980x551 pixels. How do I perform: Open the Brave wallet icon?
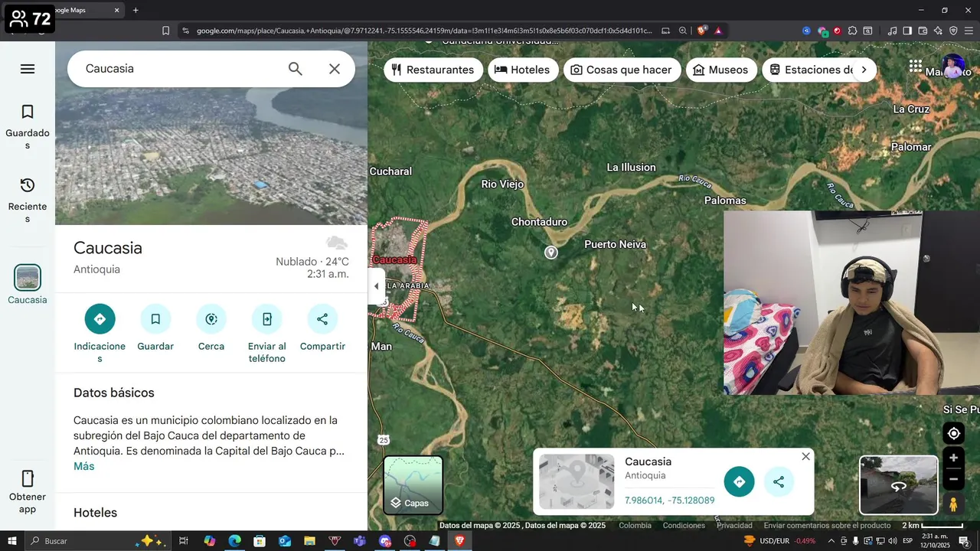click(x=923, y=31)
